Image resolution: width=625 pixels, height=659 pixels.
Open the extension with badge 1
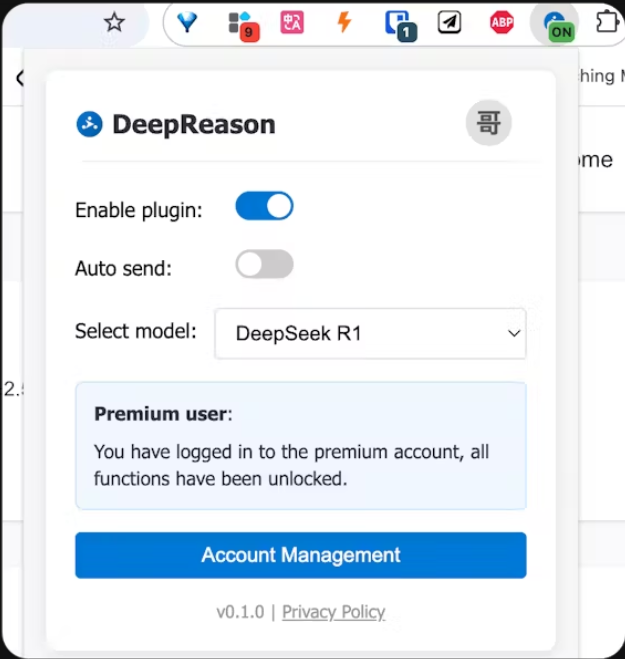click(x=401, y=26)
